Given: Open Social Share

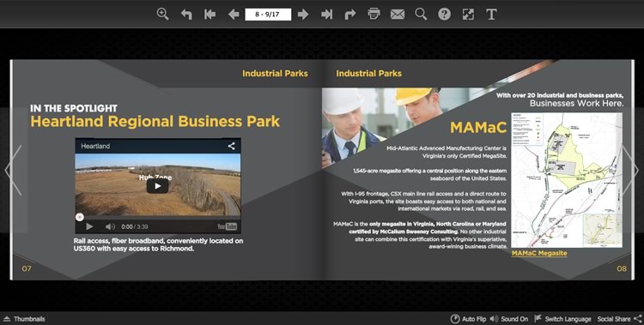Looking at the screenshot, I should coord(619,319).
